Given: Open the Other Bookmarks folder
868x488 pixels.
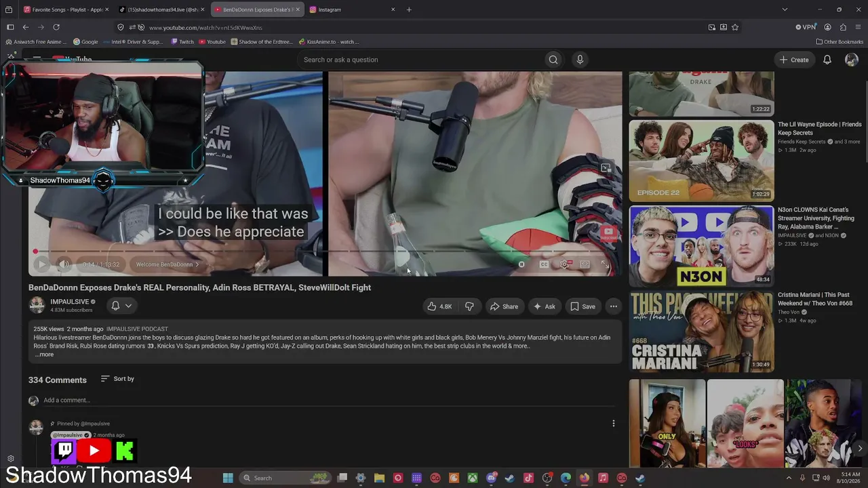Looking at the screenshot, I should pyautogui.click(x=840, y=41).
